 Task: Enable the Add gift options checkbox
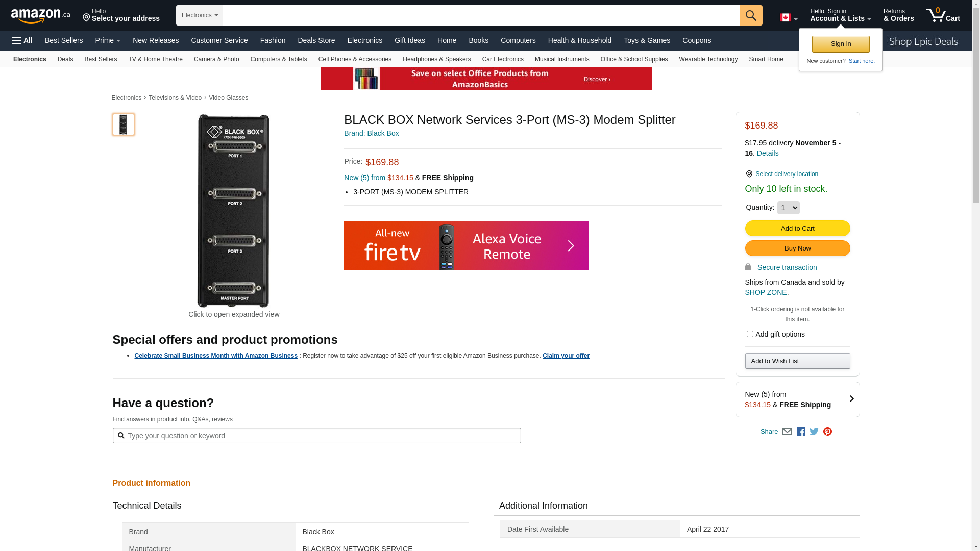pyautogui.click(x=749, y=334)
